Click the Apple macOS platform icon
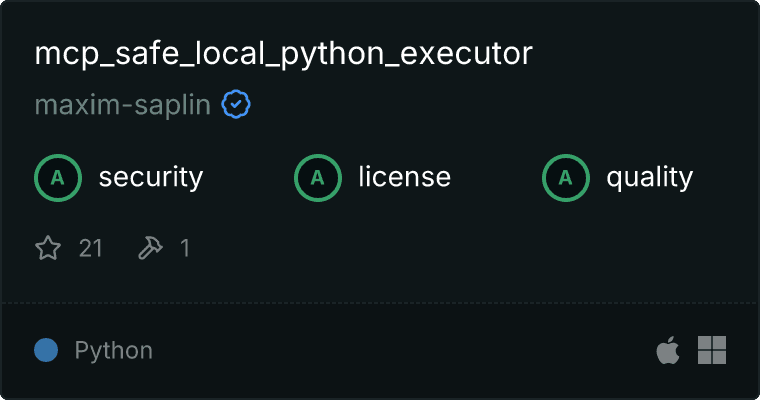760x400 pixels. tap(668, 350)
